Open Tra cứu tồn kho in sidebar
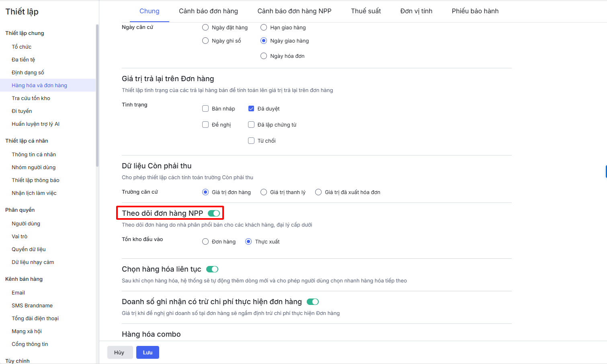The image size is (607, 364). (x=31, y=98)
